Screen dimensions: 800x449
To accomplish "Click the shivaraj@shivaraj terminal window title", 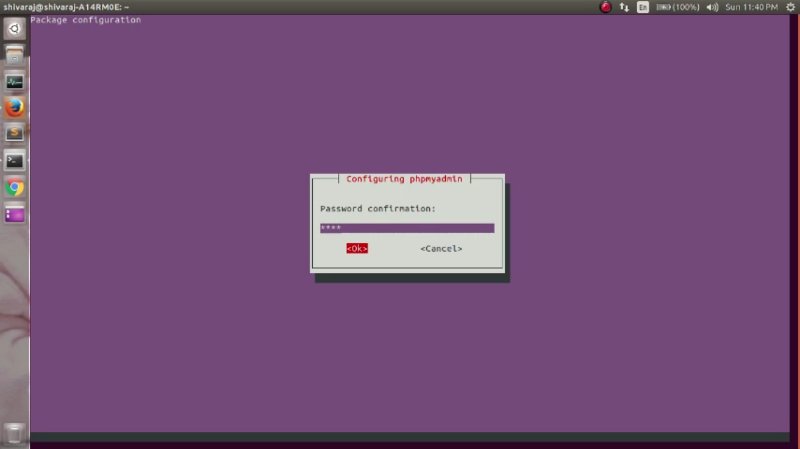I will point(66,7).
